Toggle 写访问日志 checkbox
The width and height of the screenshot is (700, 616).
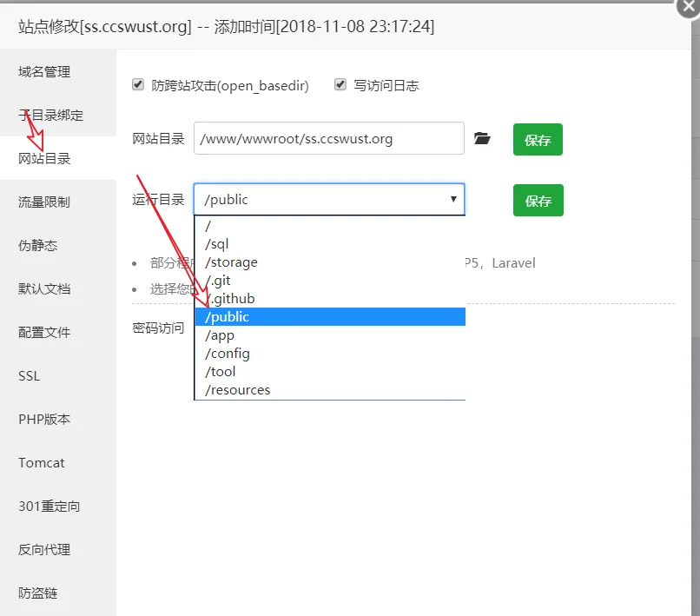(340, 84)
